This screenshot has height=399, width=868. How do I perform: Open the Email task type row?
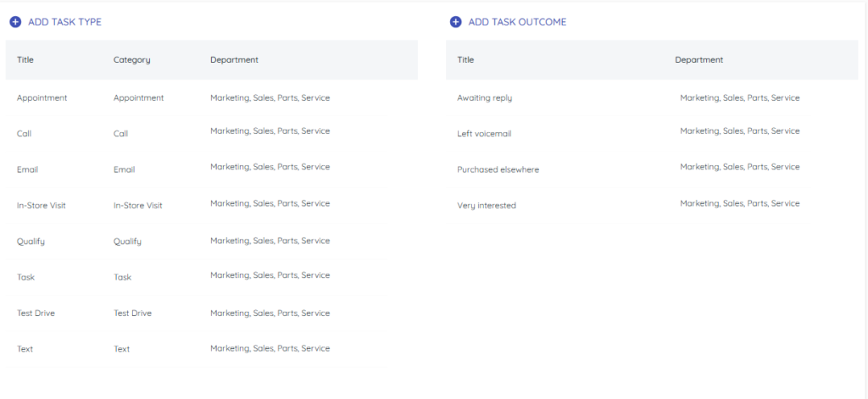[27, 169]
